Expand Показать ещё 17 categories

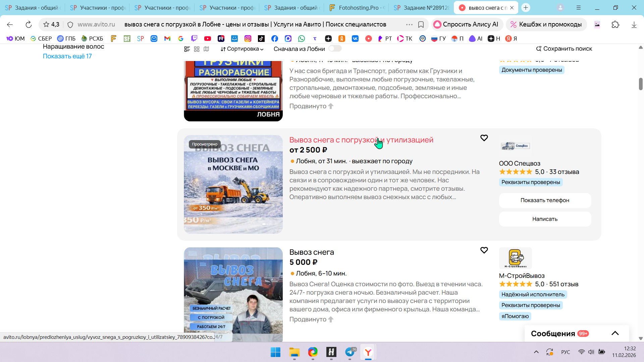67,56
